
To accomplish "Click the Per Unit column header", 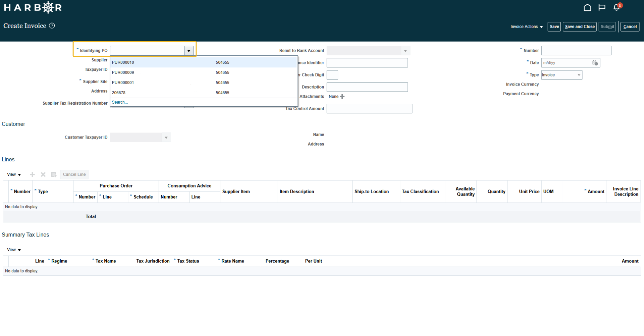I will (x=313, y=261).
